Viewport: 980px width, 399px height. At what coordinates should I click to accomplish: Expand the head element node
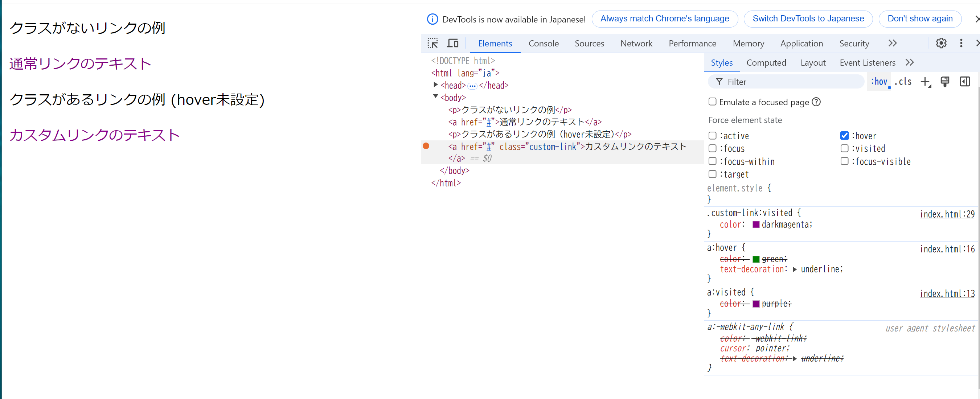pos(436,85)
